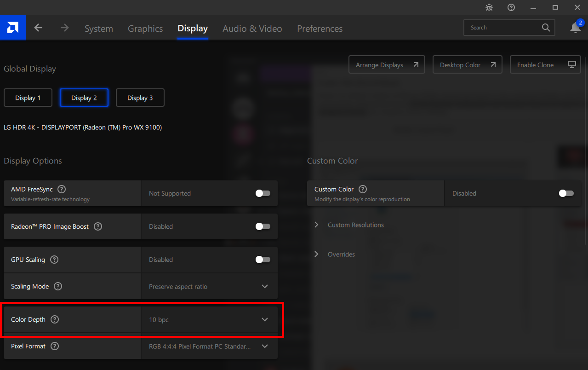Screen dimensions: 588x370
Task: Show help for Radeon PRO Image Boost
Action: click(x=98, y=226)
